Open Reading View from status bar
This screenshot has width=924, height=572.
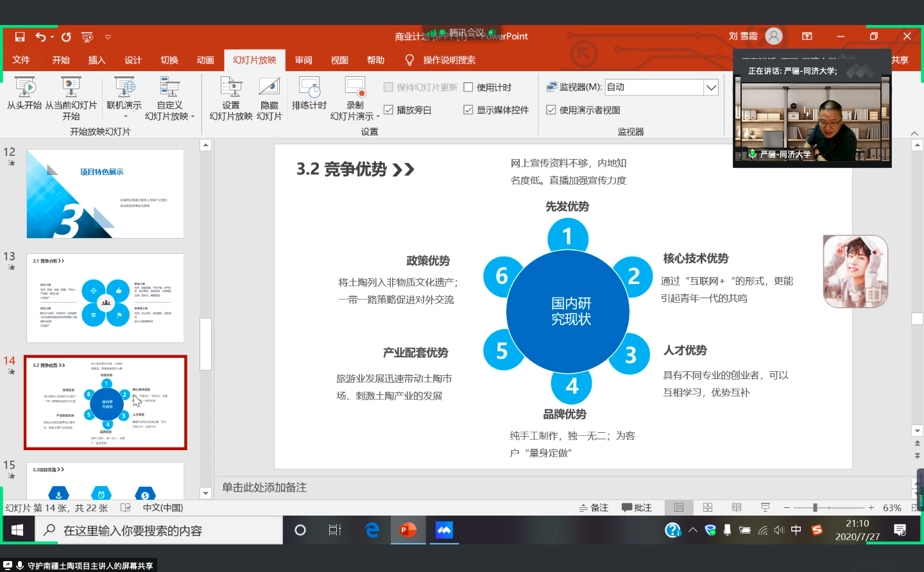737,508
